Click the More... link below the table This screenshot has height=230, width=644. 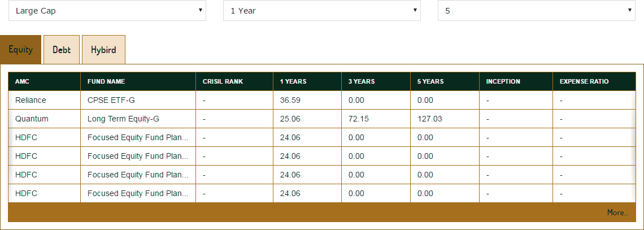617,212
